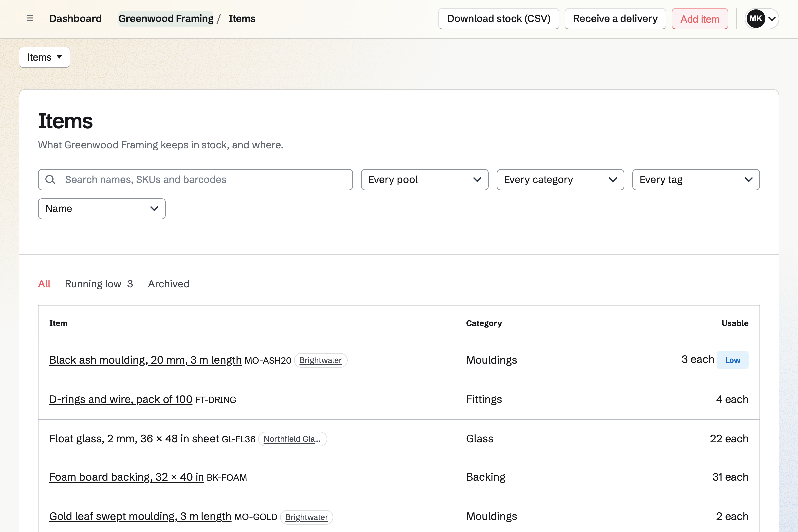Screen dimensions: 798x532
Task: Click the Low stock badge
Action: (732, 360)
